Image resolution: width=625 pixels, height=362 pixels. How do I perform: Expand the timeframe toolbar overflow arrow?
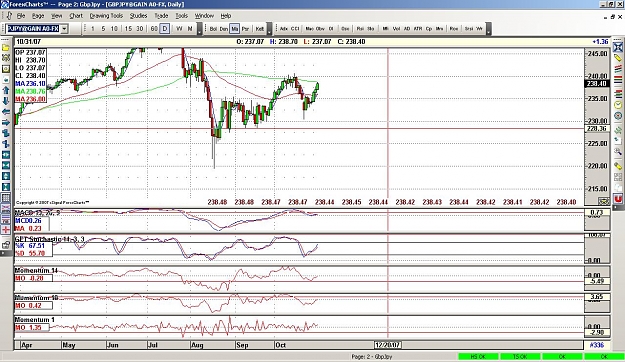click(x=200, y=29)
